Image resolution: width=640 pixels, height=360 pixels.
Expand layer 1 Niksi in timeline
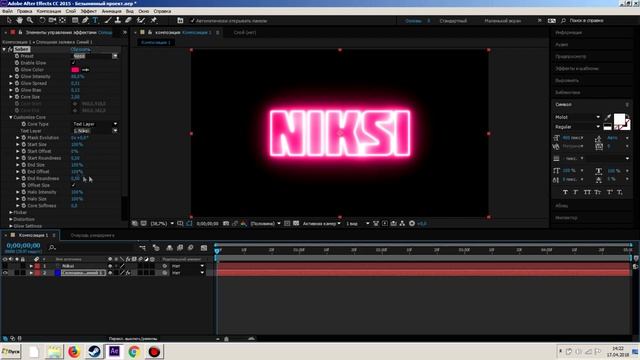[x=31, y=266]
